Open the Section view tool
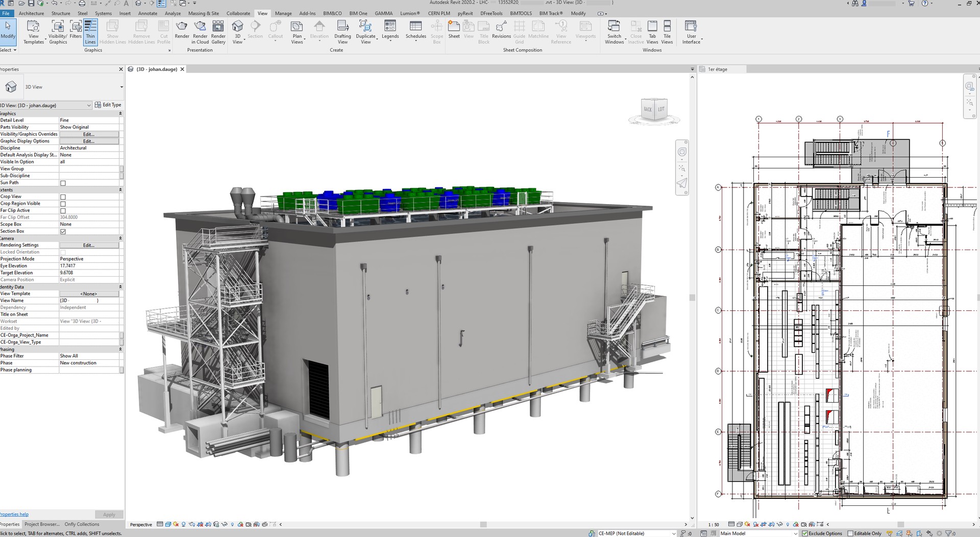The width and height of the screenshot is (980, 537). (255, 31)
